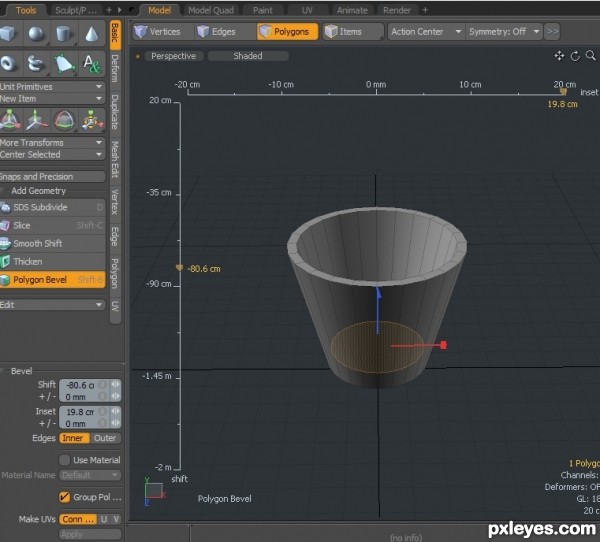Click the SDS Subdivide tool

point(52,207)
